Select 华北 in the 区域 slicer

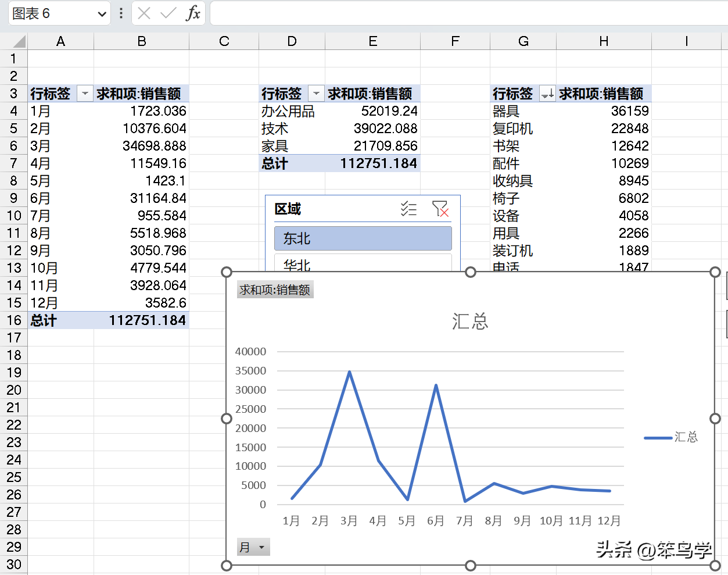[x=363, y=263]
